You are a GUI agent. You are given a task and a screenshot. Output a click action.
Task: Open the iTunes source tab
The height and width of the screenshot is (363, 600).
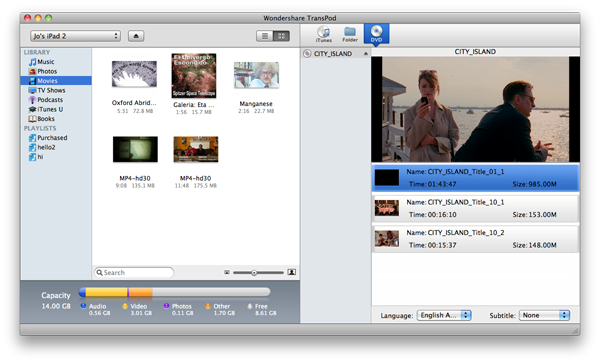(x=324, y=34)
